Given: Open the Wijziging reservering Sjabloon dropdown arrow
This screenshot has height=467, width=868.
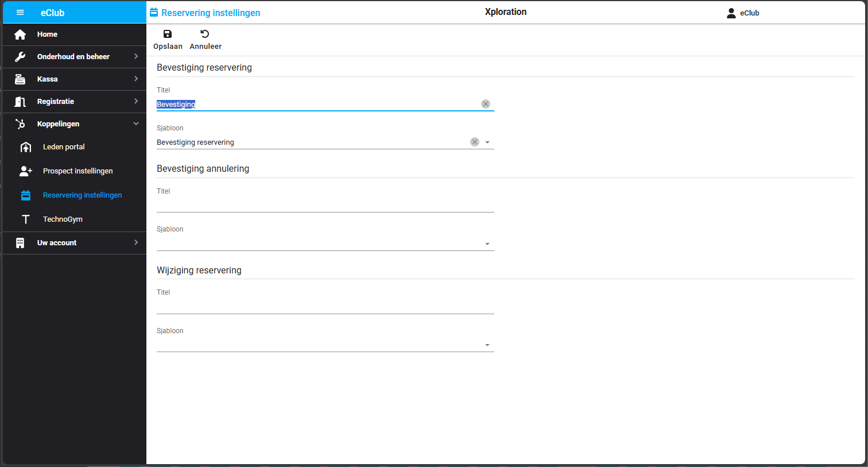Looking at the screenshot, I should (x=487, y=345).
